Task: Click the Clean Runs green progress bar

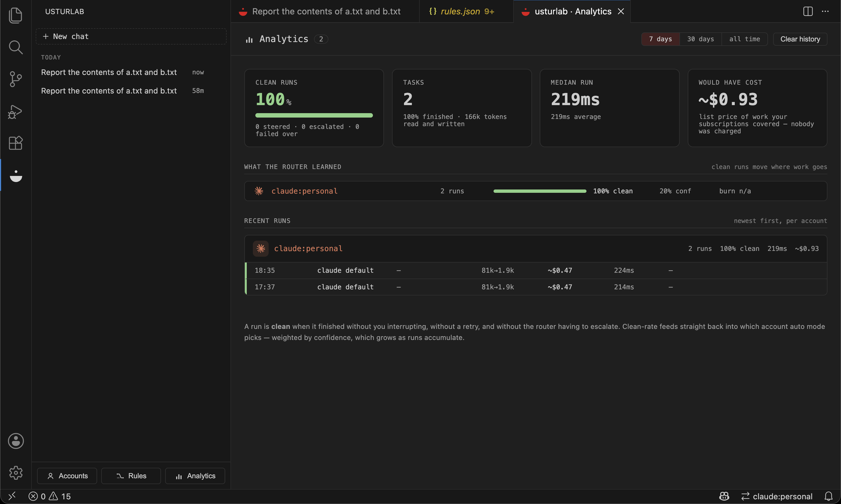Action: tap(314, 115)
